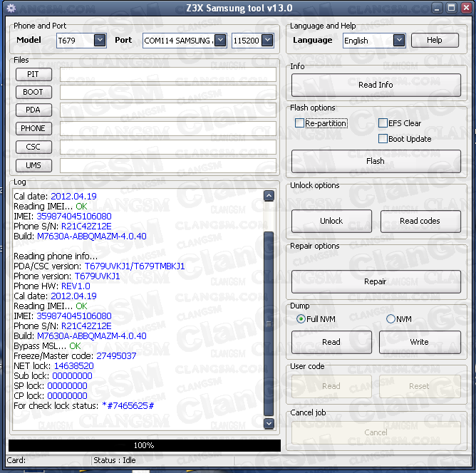Click the Help button
This screenshot has height=473, width=476.
pos(435,40)
